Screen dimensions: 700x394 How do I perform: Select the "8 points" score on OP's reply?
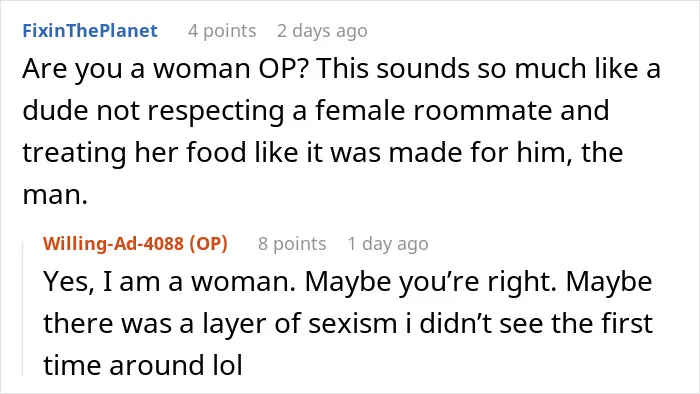pos(292,244)
